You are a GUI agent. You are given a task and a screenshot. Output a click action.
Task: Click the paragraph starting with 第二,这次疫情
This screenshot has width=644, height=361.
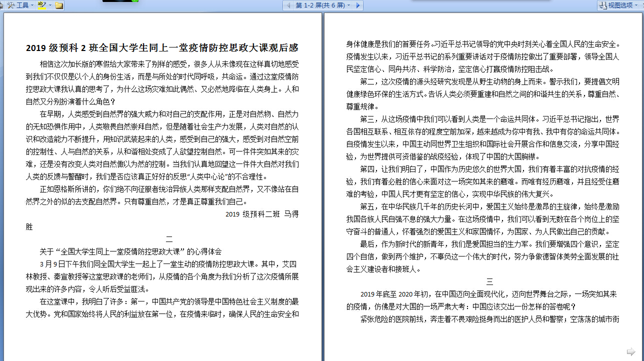[x=482, y=94]
